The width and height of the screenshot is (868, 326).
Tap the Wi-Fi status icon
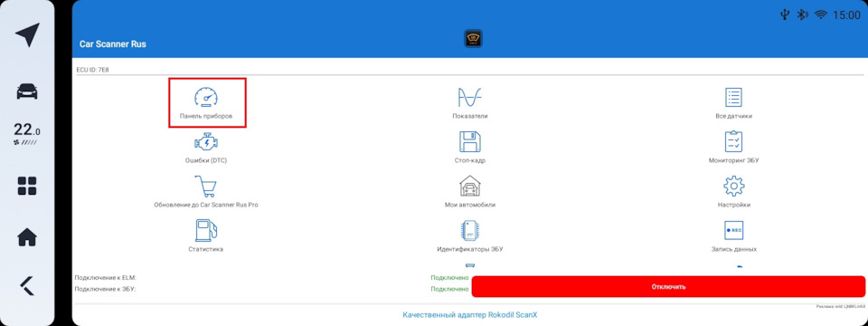pos(820,15)
